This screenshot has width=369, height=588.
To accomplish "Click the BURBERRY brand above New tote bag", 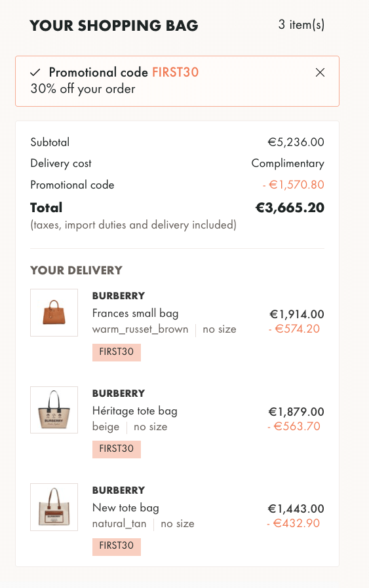I will 119,490.
